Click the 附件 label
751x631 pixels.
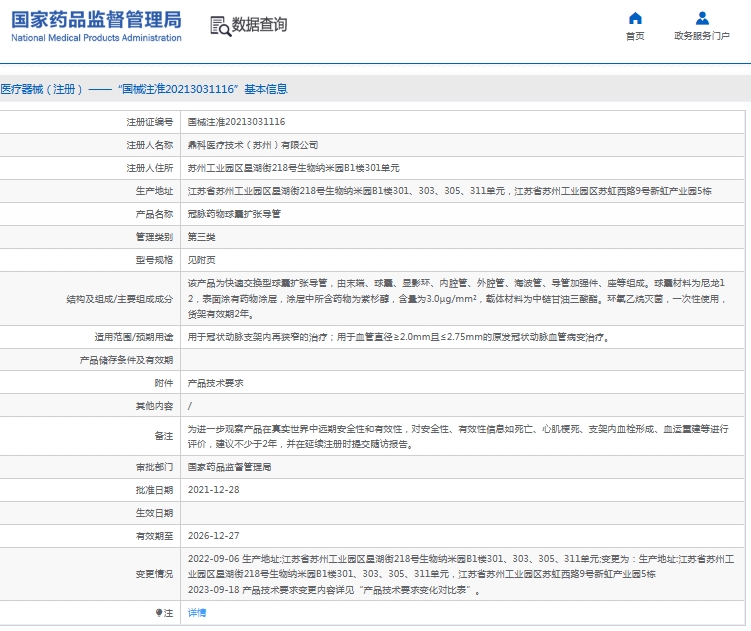[x=164, y=383]
